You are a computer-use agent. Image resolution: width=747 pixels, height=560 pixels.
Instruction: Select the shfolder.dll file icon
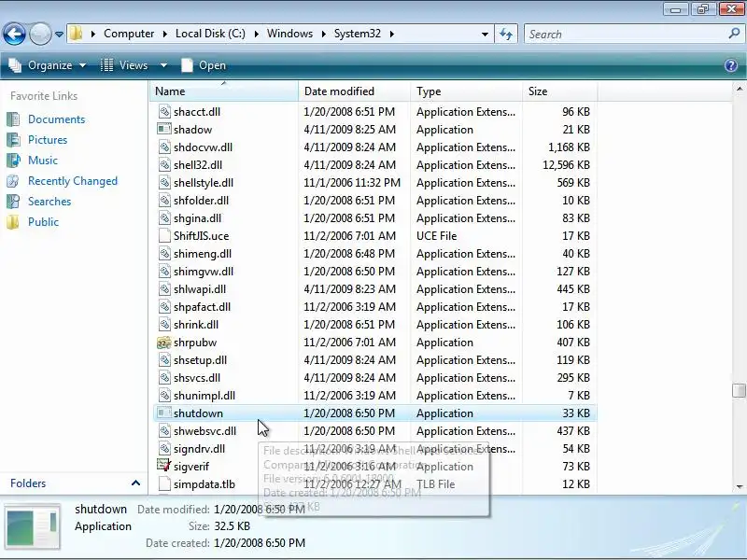click(x=164, y=200)
